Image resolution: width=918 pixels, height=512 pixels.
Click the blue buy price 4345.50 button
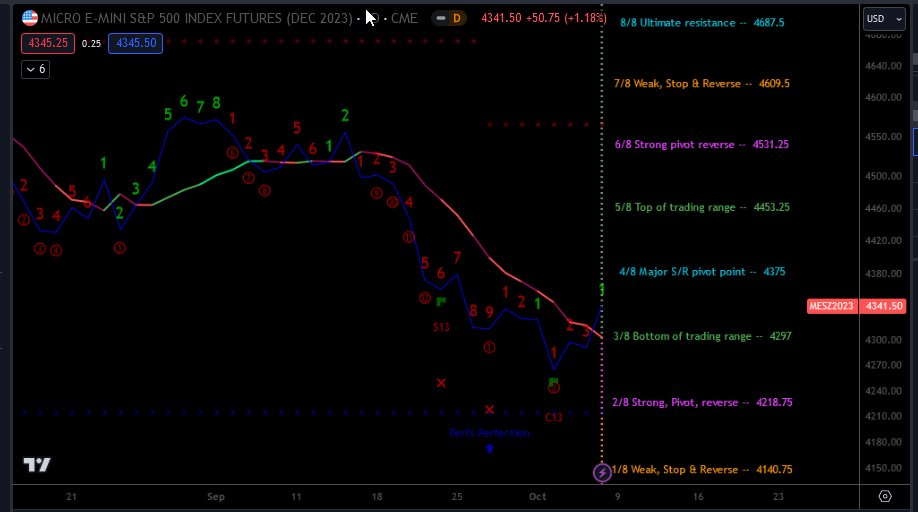pyautogui.click(x=136, y=43)
